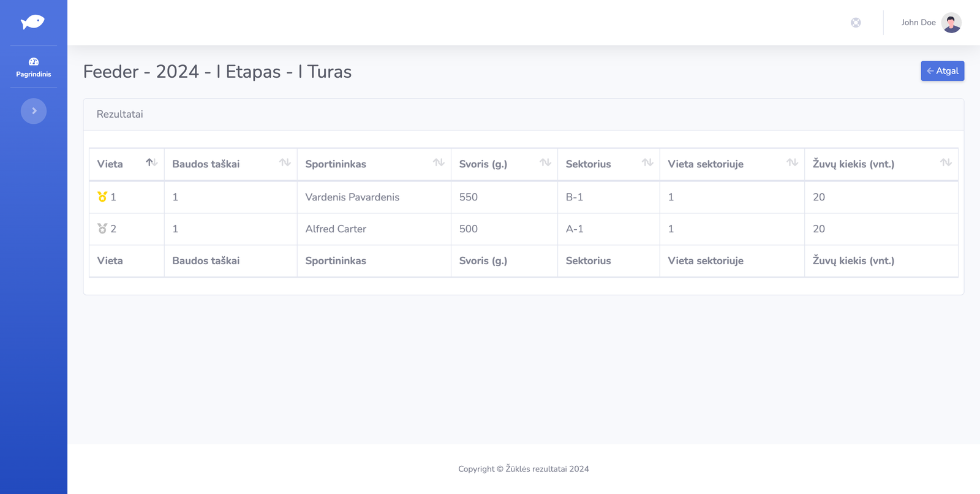Sort table by Sportininkas arrows
The height and width of the screenshot is (494, 980).
tap(439, 162)
